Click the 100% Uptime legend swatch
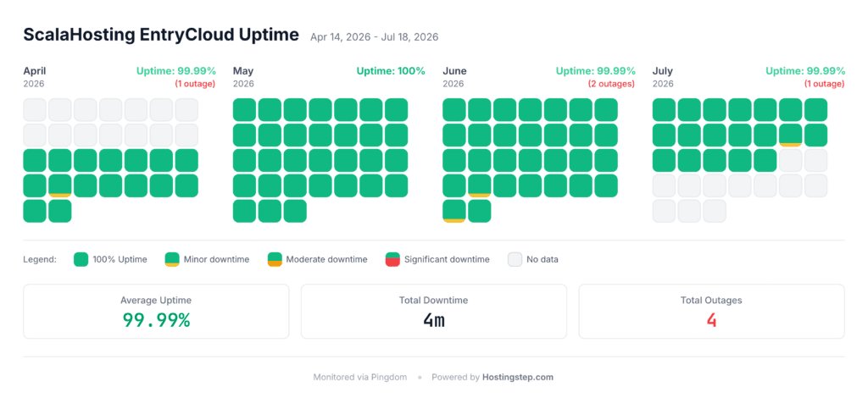Image resolution: width=868 pixels, height=409 pixels. tap(81, 259)
